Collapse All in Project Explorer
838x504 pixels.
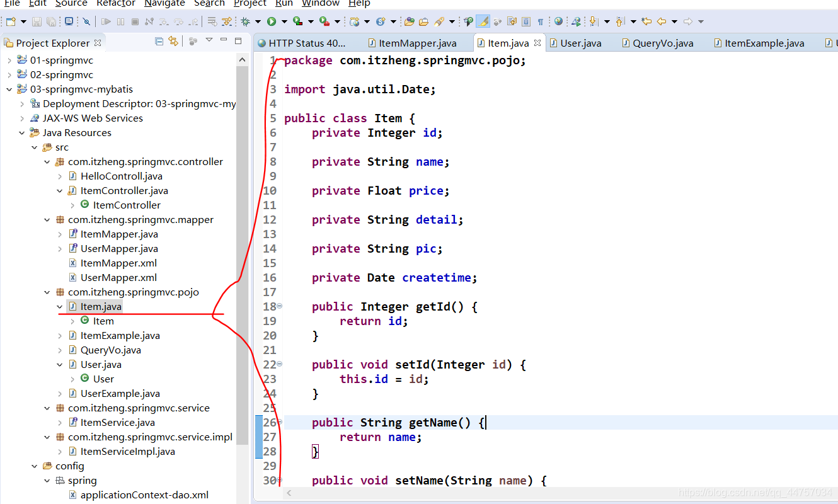pos(159,42)
